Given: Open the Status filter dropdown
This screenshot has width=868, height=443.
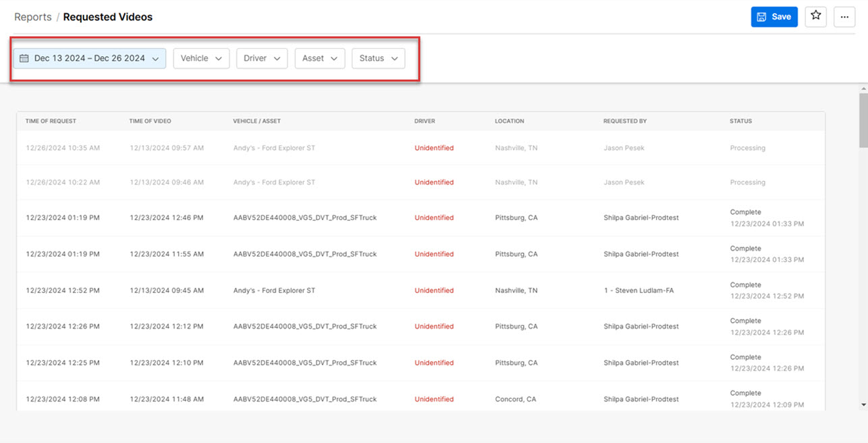Looking at the screenshot, I should [378, 58].
